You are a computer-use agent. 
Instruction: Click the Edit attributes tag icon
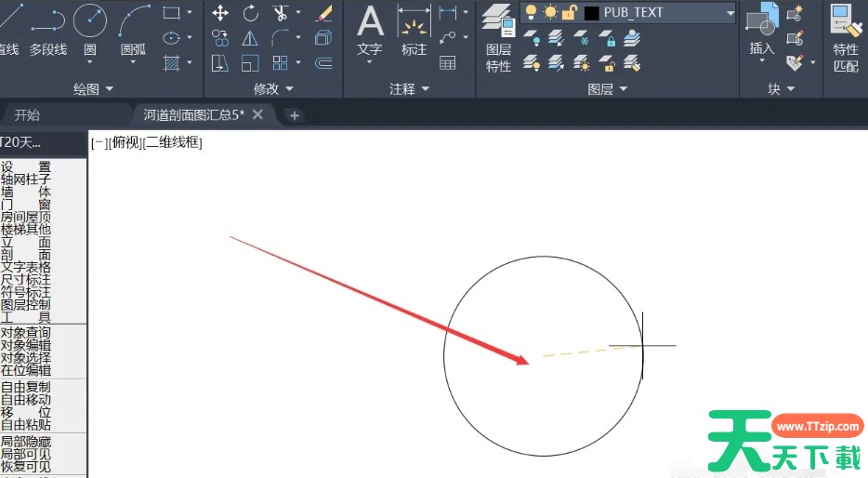(795, 62)
